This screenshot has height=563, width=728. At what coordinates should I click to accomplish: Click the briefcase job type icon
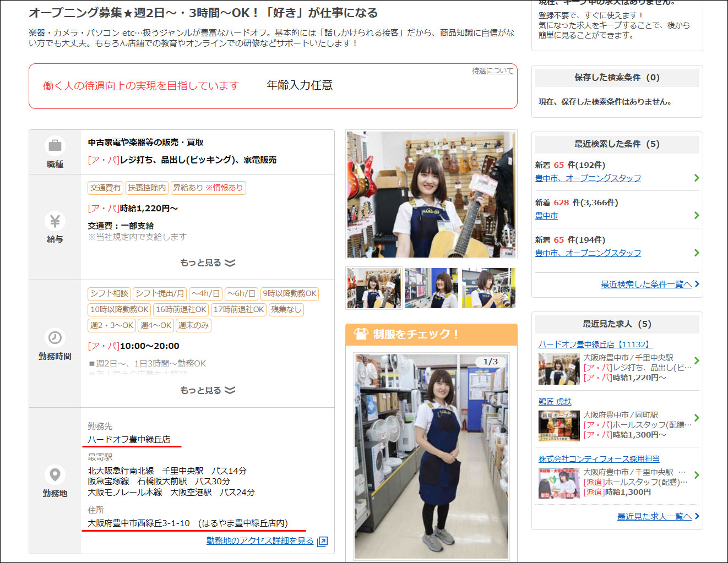pos(55,146)
